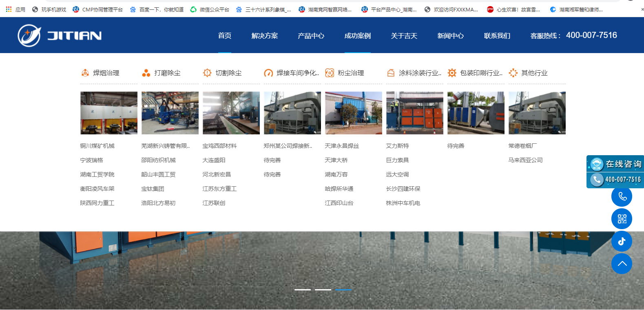Screen dimensions: 644x310
Task: Click the 在线咨询 online consultation button
Action: [615, 164]
